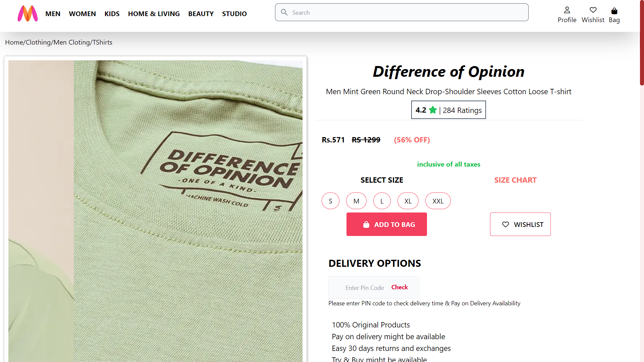This screenshot has height=362, width=644.
Task: Select size M
Action: click(356, 201)
